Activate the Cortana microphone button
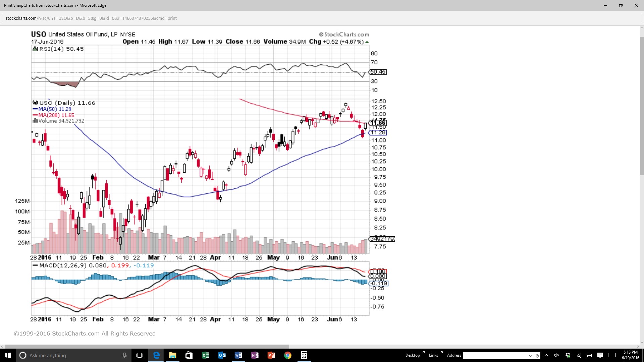The height and width of the screenshot is (362, 644). [124, 355]
